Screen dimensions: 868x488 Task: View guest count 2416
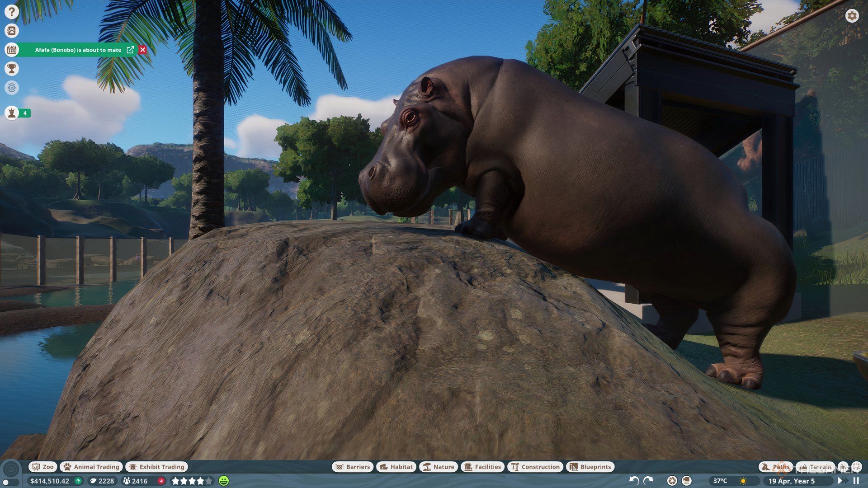(x=136, y=481)
